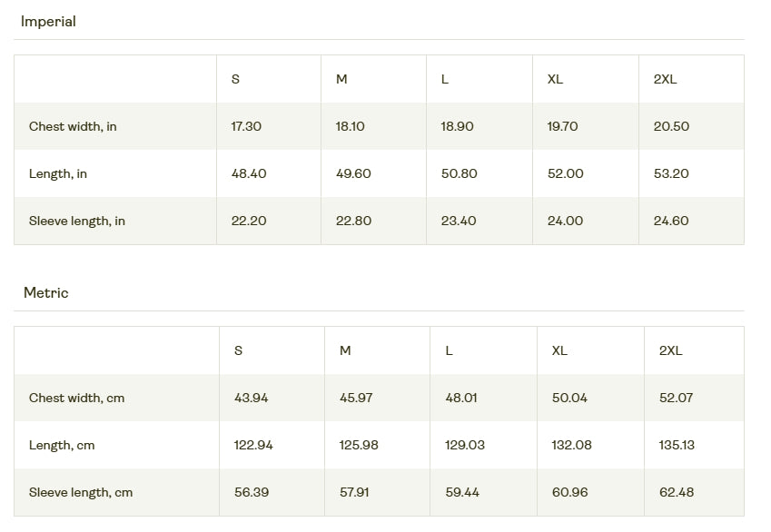Click the Metric section heading
Screen dimensions: 771x532
tap(46, 292)
